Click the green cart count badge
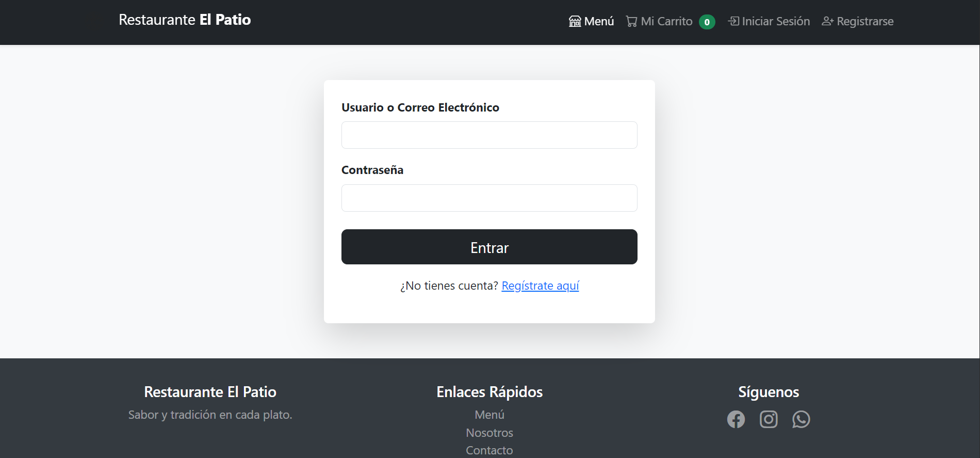The image size is (980, 458). coord(707,22)
